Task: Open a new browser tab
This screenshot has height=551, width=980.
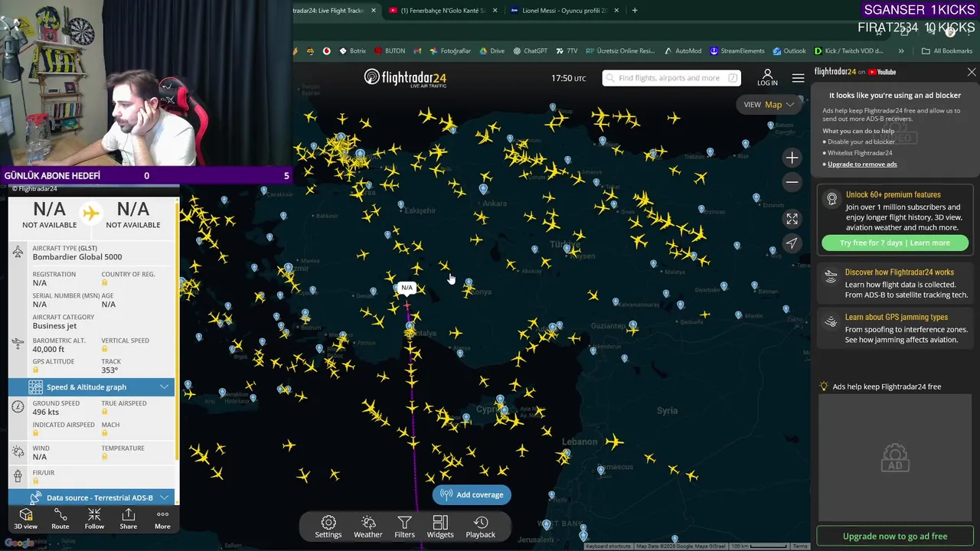Action: [x=635, y=11]
